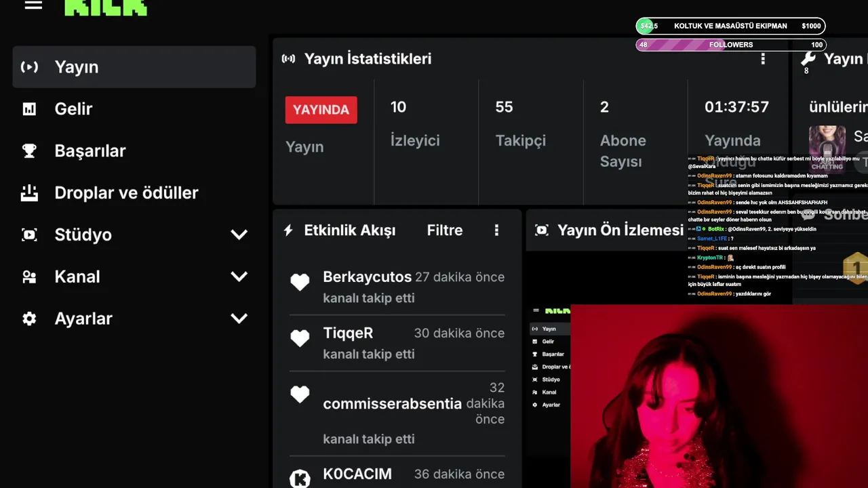Screen dimensions: 868x488
Task: Open the Gelir sidebar item
Action: [x=134, y=109]
